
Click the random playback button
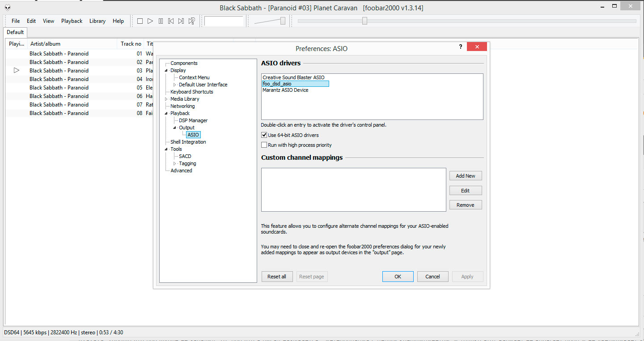pyautogui.click(x=191, y=21)
